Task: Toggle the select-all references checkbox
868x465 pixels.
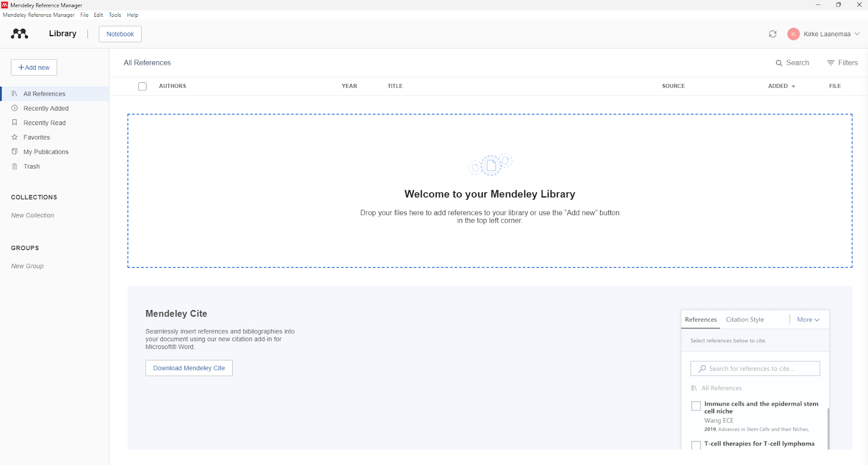Action: point(142,86)
